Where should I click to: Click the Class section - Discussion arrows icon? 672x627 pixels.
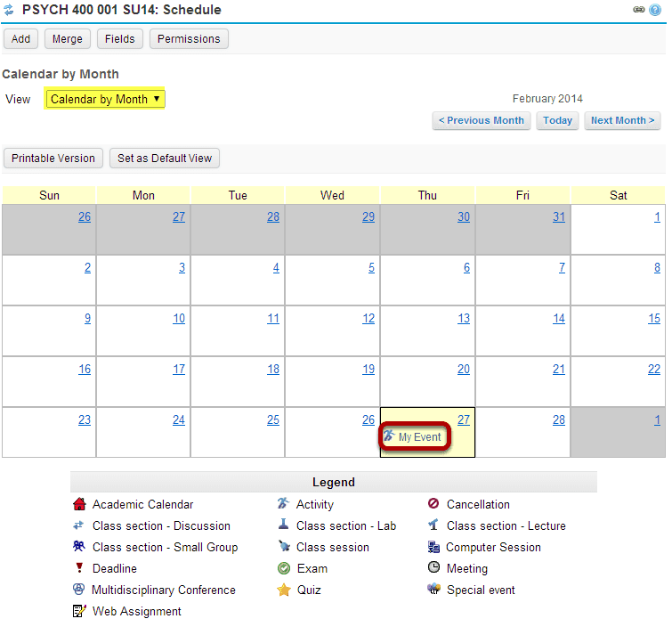(x=78, y=525)
